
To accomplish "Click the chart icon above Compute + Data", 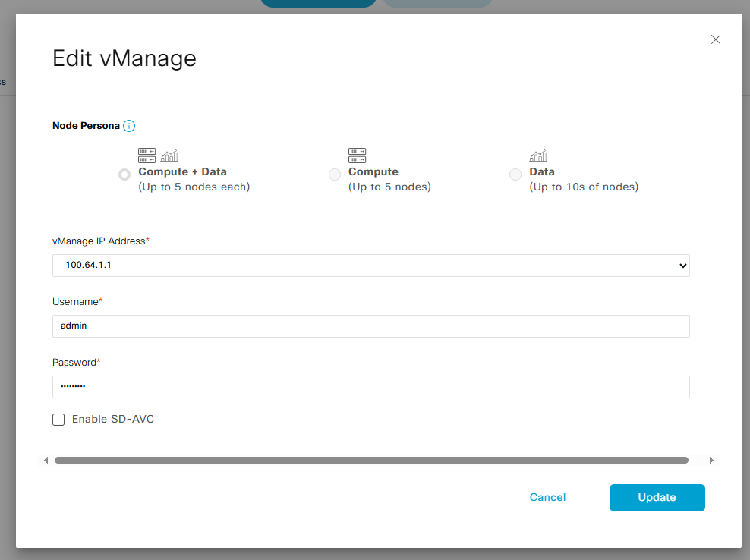I will (x=169, y=156).
